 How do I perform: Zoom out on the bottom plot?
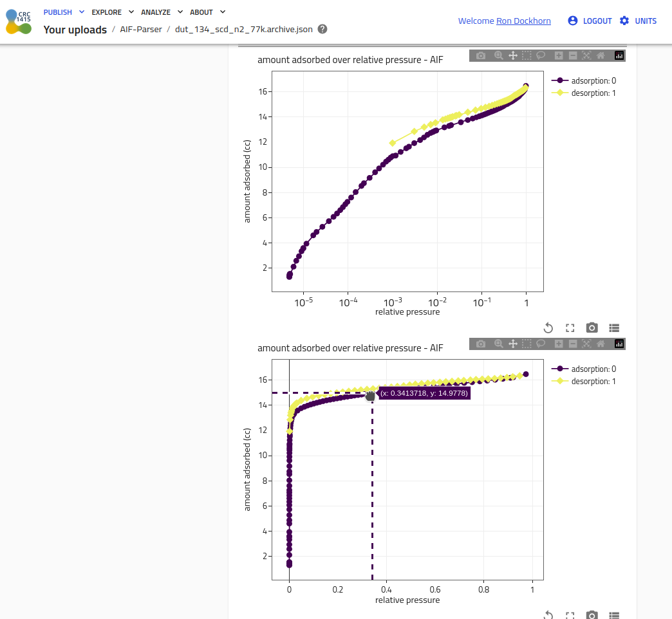coord(573,344)
